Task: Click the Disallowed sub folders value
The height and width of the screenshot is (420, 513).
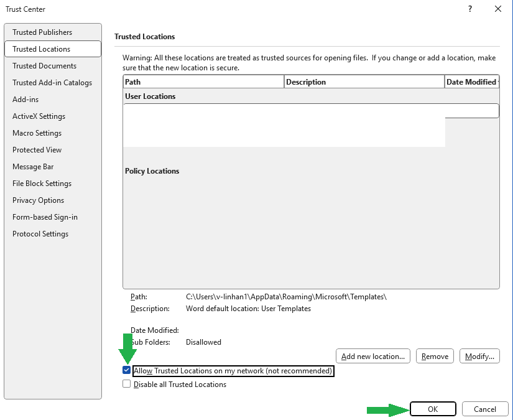Action: 203,342
